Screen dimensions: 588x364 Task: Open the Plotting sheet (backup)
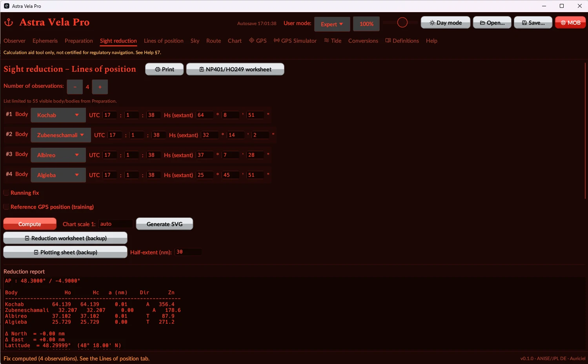[66, 252]
